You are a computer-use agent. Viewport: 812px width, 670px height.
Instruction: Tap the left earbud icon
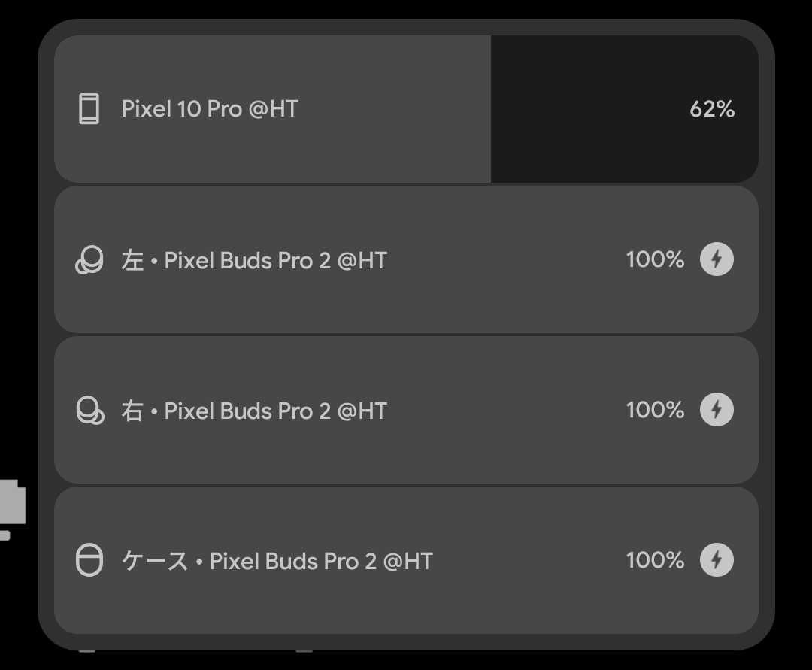tap(89, 260)
